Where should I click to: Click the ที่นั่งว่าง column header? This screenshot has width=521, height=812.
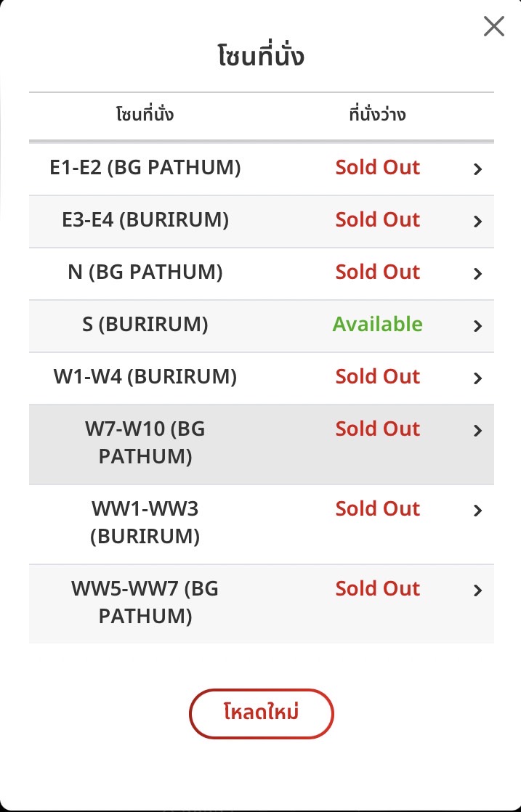tap(377, 115)
